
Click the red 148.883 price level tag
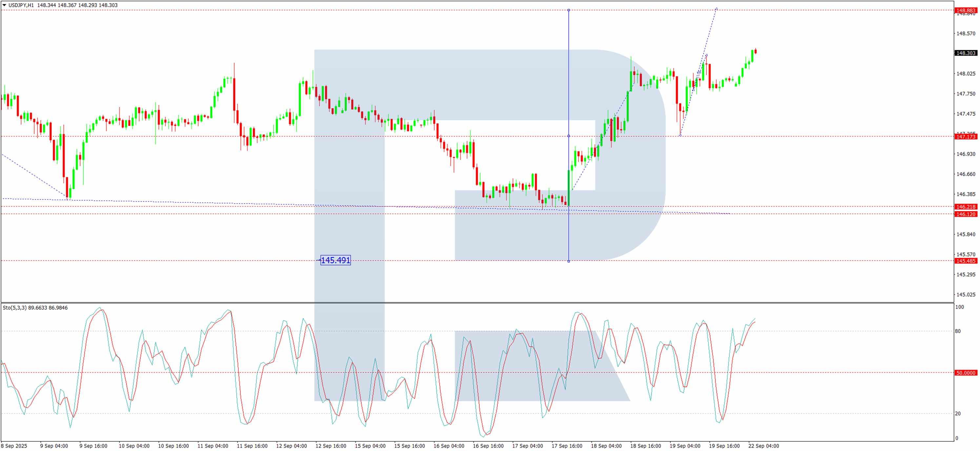[966, 10]
